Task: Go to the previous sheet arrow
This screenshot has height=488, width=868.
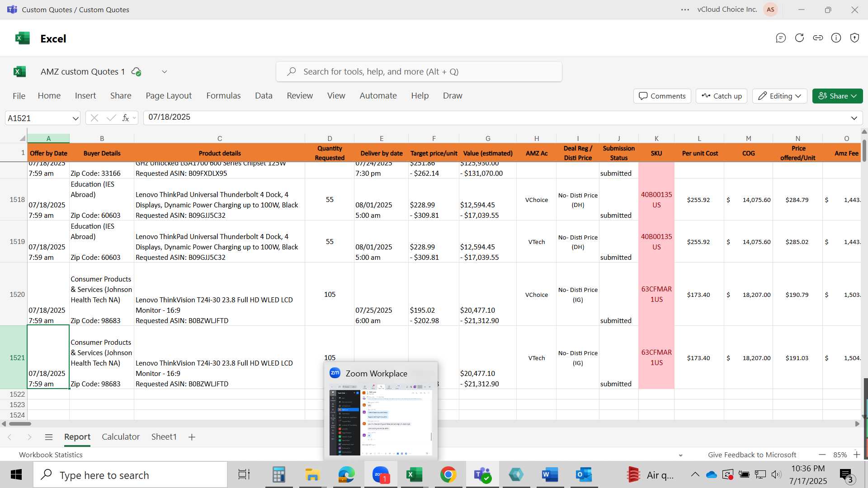Action: pos(9,437)
